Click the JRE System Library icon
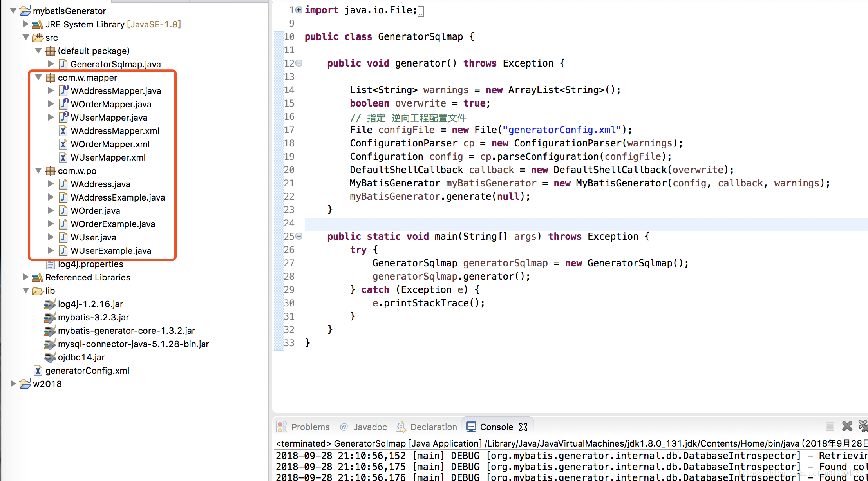The height and width of the screenshot is (481, 868). [38, 24]
